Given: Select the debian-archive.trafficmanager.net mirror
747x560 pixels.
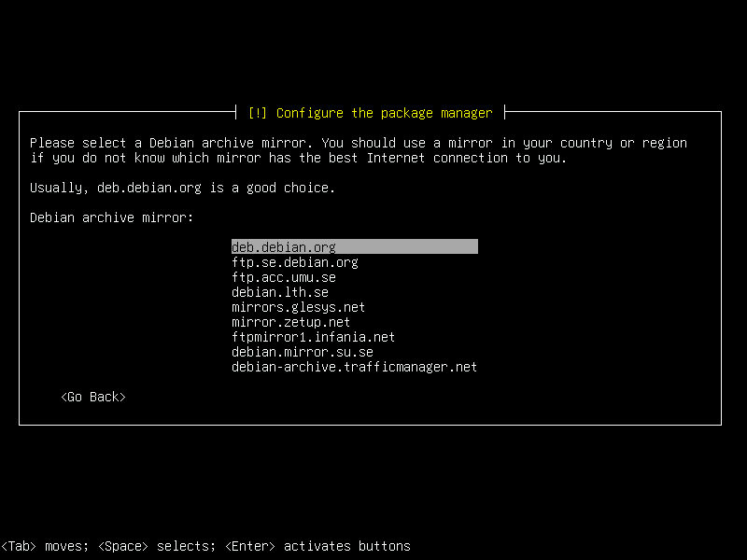Looking at the screenshot, I should tap(355, 366).
